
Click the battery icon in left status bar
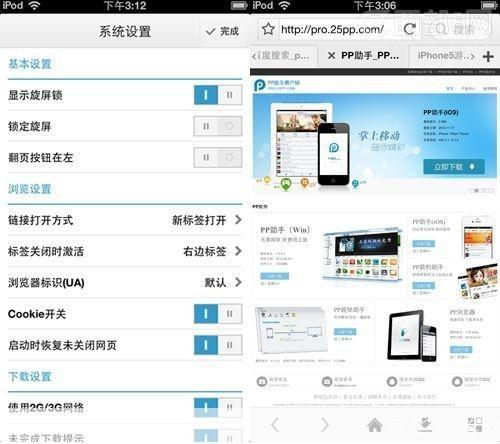tap(239, 6)
